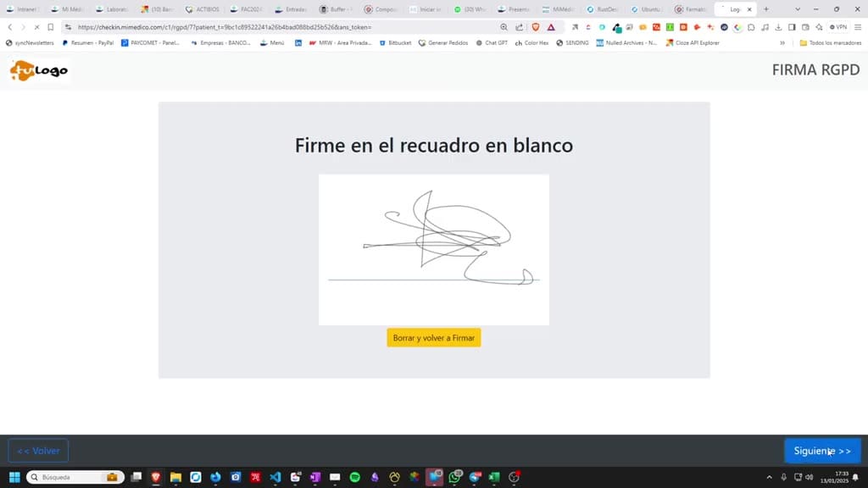Open Excel in taskbar

pos(494,477)
